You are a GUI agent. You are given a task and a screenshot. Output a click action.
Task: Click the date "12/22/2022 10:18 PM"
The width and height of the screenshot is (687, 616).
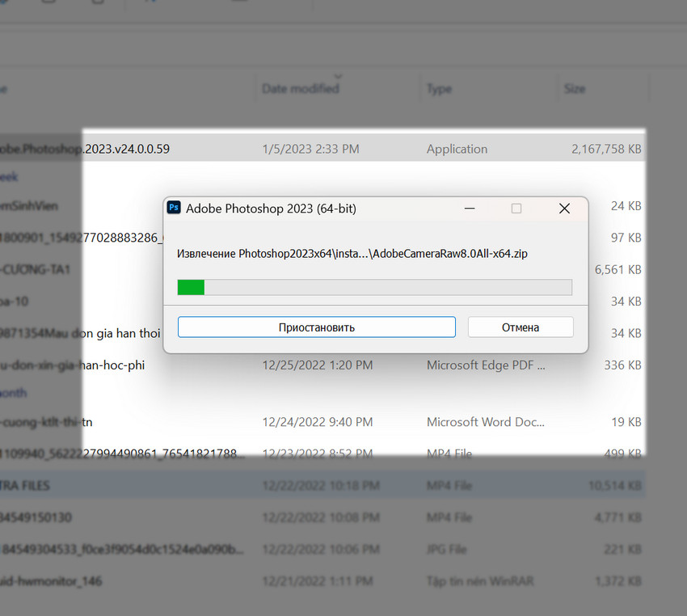coord(321,485)
